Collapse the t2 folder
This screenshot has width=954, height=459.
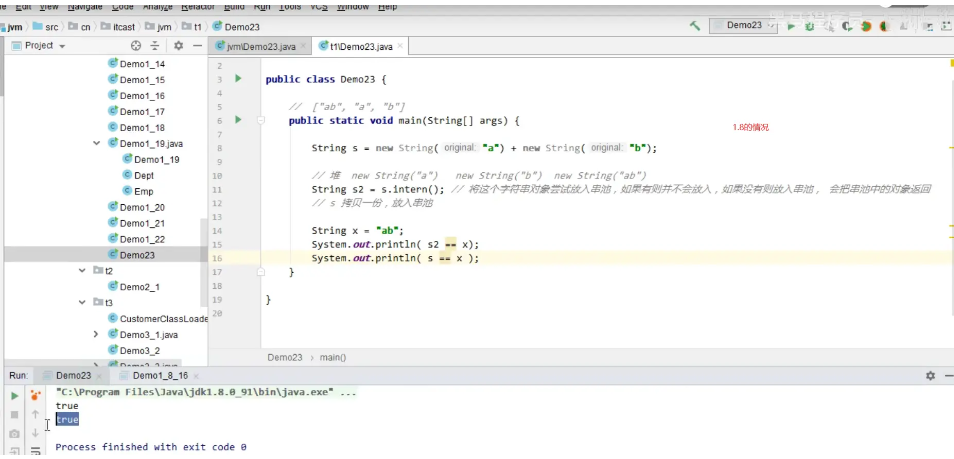(82, 270)
